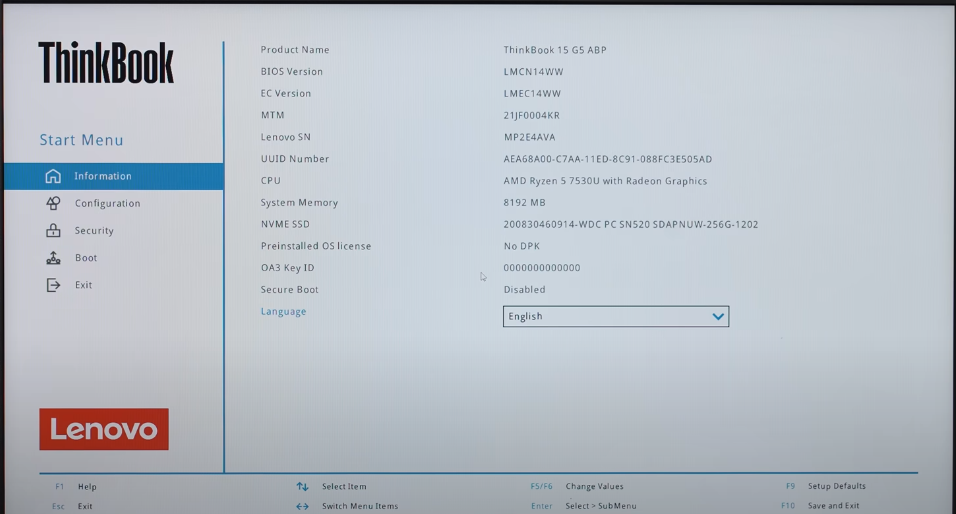Click the Boot sidebar icon
Image resolution: width=956 pixels, height=514 pixels.
[x=53, y=258]
